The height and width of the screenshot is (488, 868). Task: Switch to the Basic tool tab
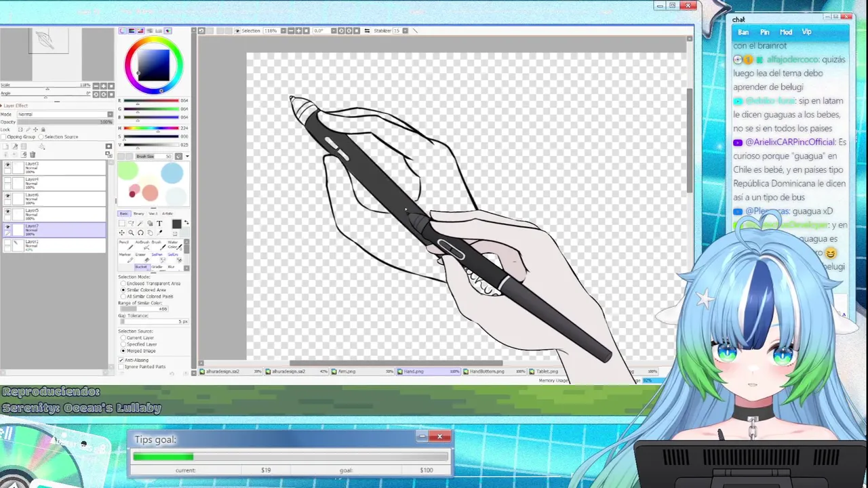[124, 213]
